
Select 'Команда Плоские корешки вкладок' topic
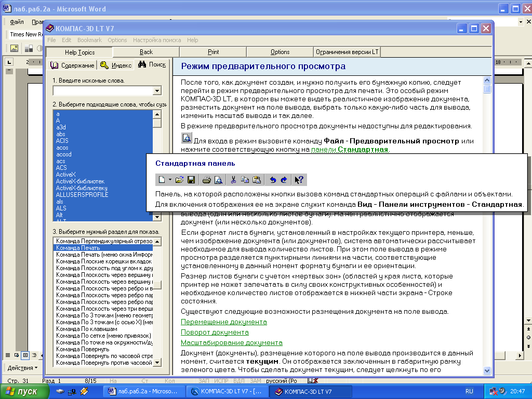coord(103,262)
